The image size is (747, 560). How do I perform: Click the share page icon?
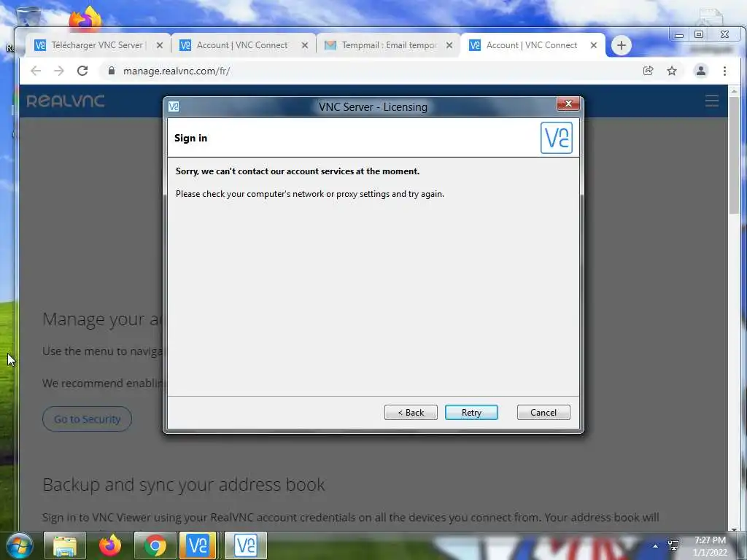[649, 71]
